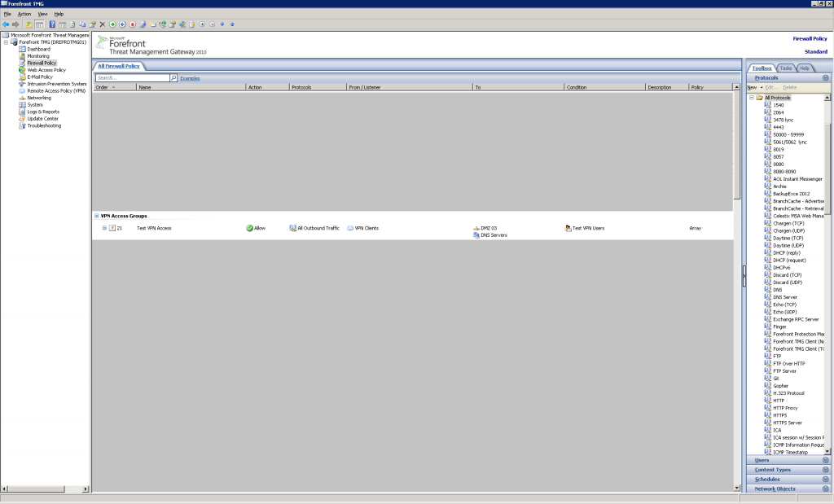Click the Forward arrow in the toolbar
Viewport: 834px width, 504px height.
coord(15,24)
